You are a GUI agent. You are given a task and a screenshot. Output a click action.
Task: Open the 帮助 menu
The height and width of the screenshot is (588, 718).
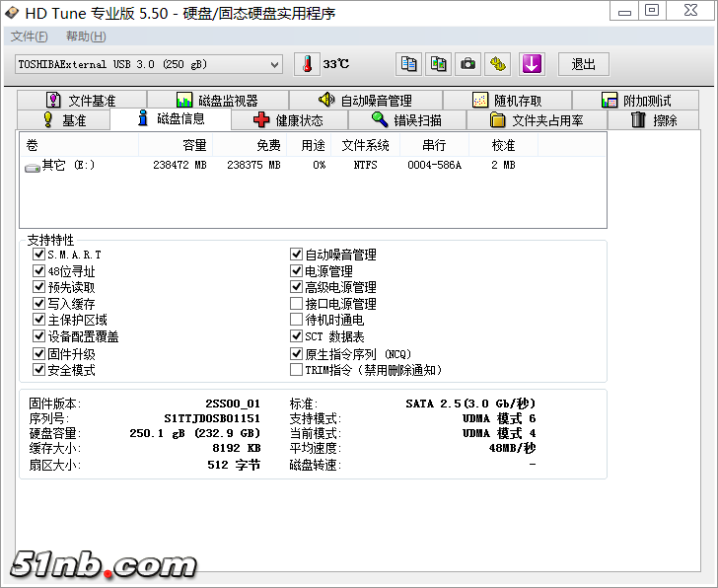86,37
